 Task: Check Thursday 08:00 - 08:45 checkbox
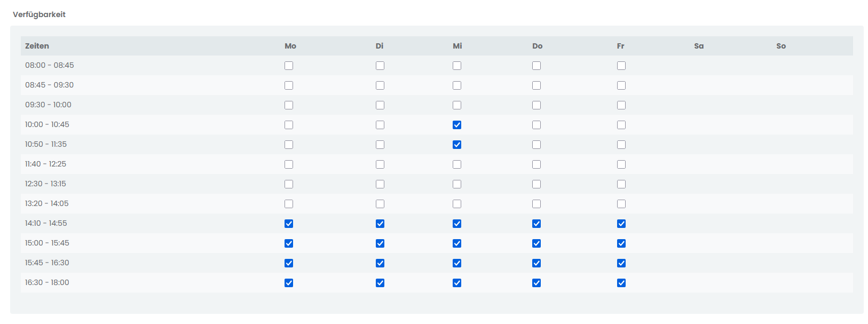pyautogui.click(x=536, y=66)
